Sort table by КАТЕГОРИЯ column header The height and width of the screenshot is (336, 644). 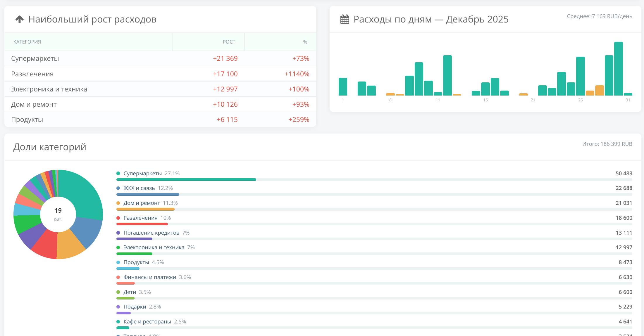coord(27,42)
